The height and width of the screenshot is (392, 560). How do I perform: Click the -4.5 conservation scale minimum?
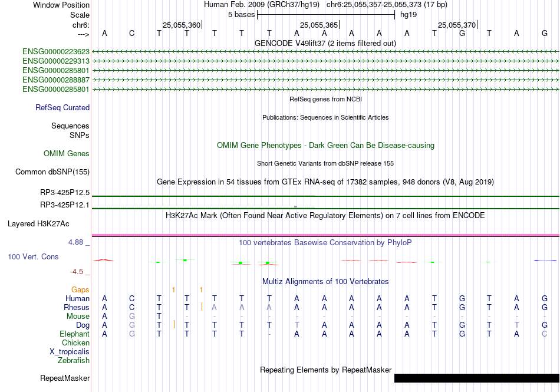(x=77, y=272)
